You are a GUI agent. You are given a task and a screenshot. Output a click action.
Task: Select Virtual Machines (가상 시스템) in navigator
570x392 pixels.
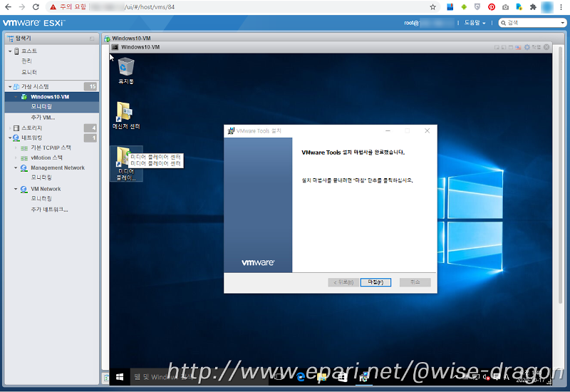[35, 86]
